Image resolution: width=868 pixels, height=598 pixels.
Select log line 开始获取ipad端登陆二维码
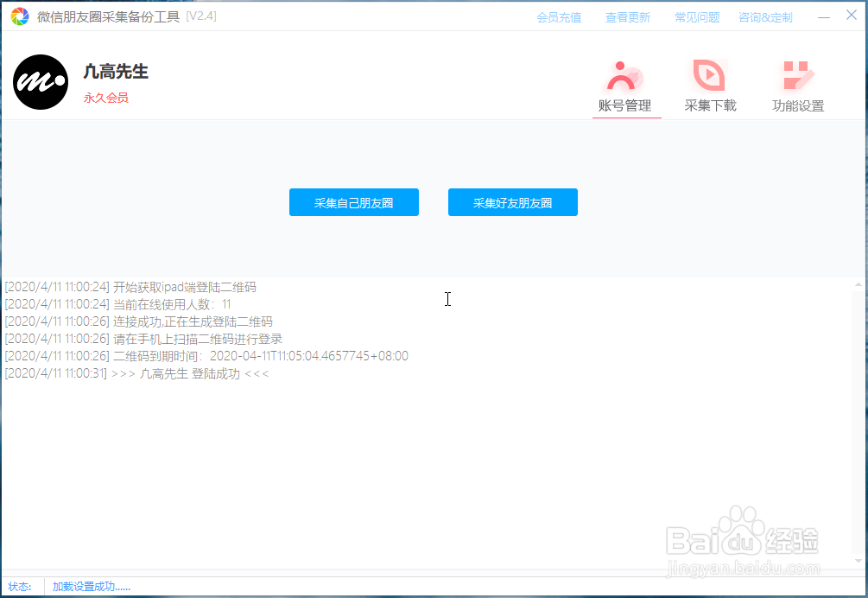(x=130, y=287)
